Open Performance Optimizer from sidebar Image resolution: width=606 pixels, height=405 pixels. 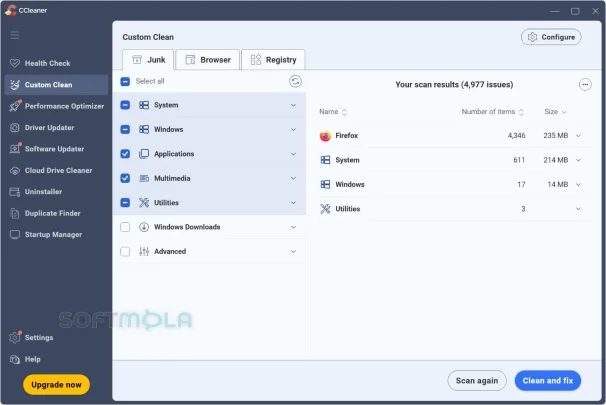pos(56,106)
